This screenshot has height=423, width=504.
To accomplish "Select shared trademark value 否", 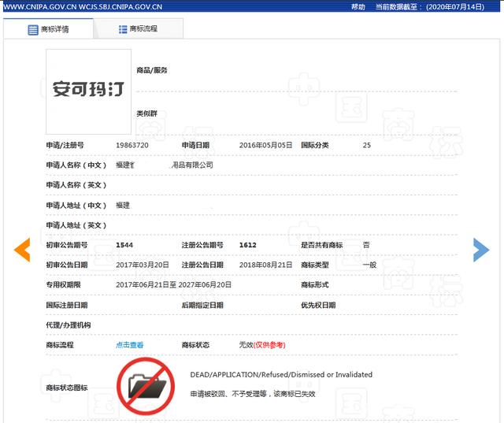I will [x=366, y=245].
